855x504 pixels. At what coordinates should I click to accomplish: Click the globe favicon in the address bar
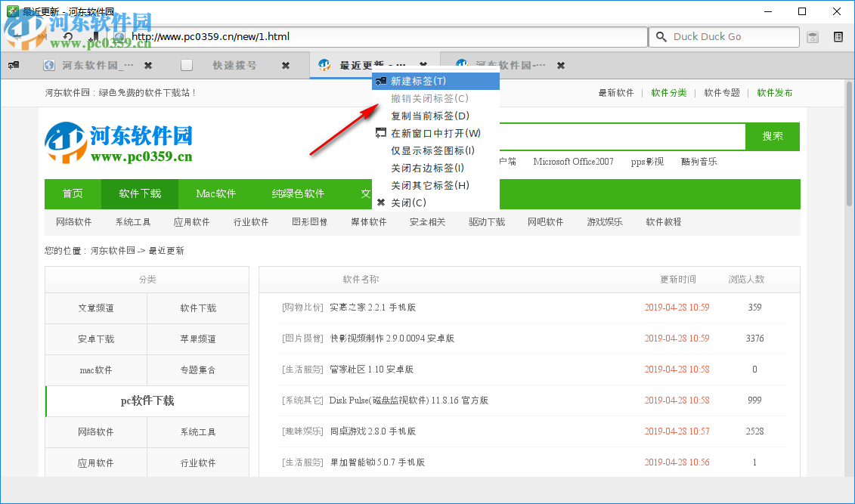[120, 36]
